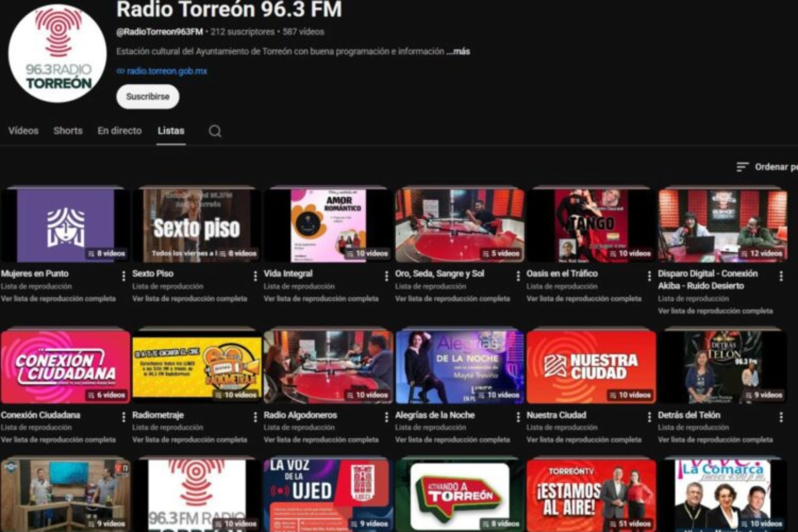Open the La Comarca playlist thumbnail
The image size is (798, 532).
(723, 495)
